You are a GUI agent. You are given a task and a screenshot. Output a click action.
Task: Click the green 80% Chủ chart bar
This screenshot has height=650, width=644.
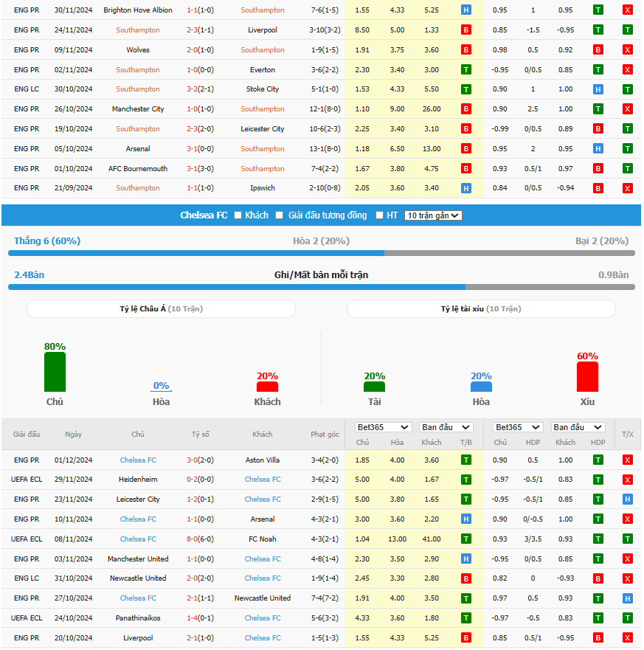coord(55,372)
